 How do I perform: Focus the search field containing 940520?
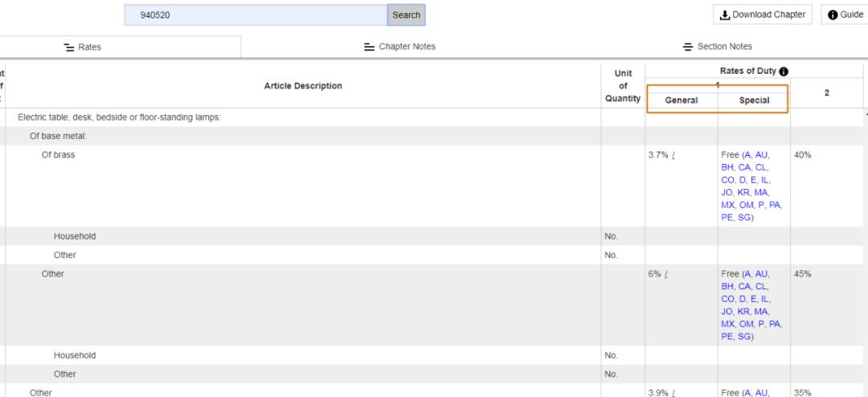(256, 14)
